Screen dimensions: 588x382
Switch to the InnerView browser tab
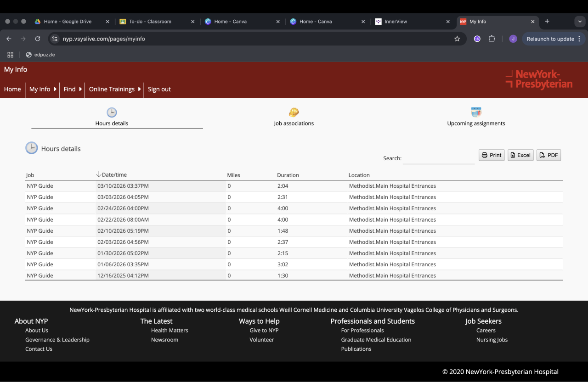pos(396,22)
